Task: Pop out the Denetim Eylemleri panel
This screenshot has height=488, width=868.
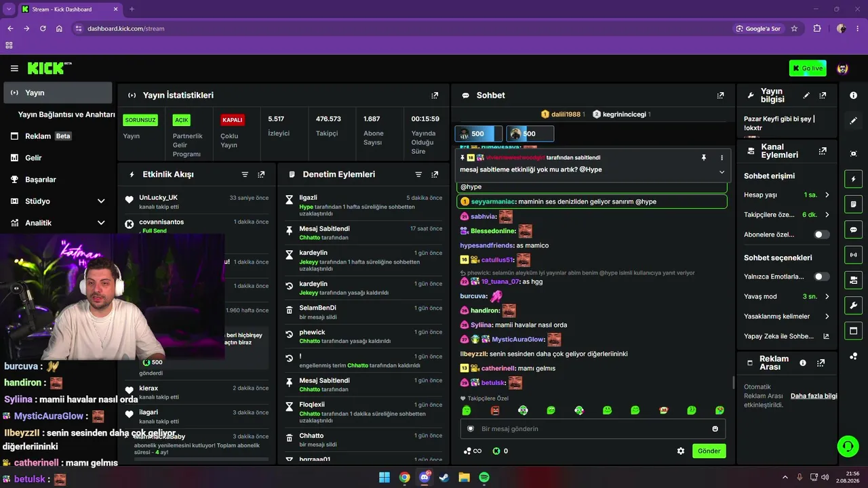Action: [435, 174]
